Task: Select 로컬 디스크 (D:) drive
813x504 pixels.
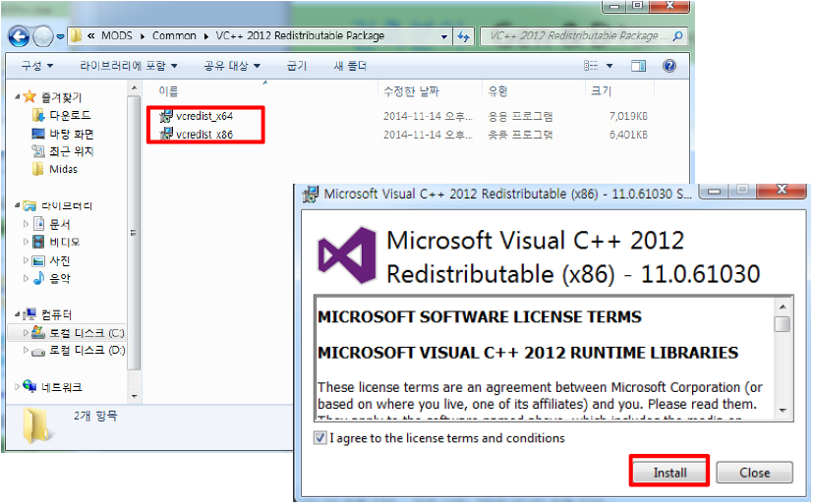Action: (87, 350)
